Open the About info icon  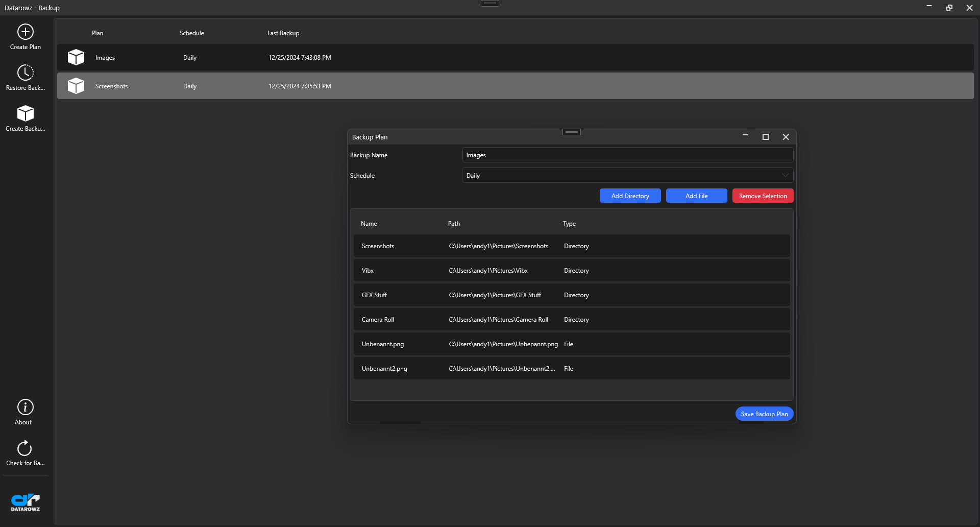(x=26, y=407)
